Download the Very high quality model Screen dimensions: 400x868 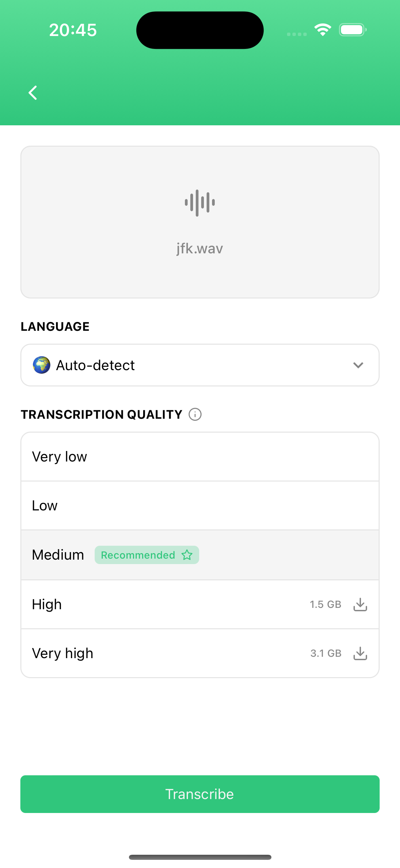pos(360,653)
